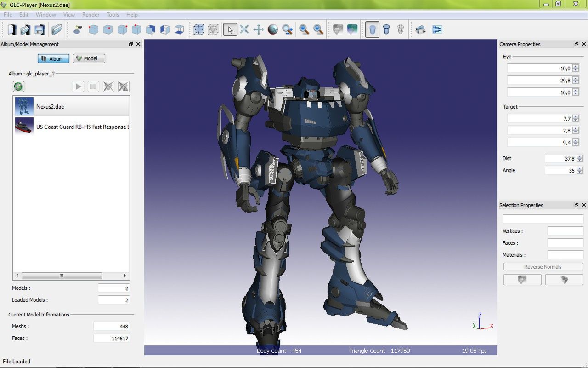Adjust Target value 7,7 stepper
This screenshot has height=368, width=588.
tap(576, 118)
